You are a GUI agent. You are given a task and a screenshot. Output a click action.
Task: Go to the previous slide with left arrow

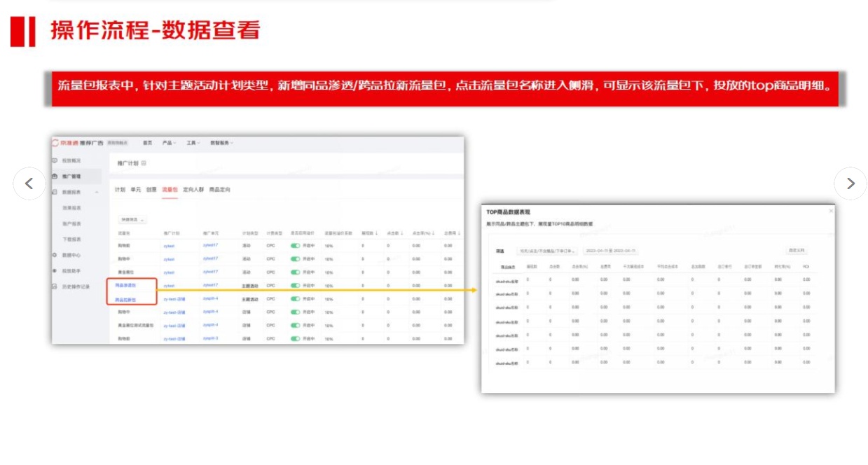(29, 183)
